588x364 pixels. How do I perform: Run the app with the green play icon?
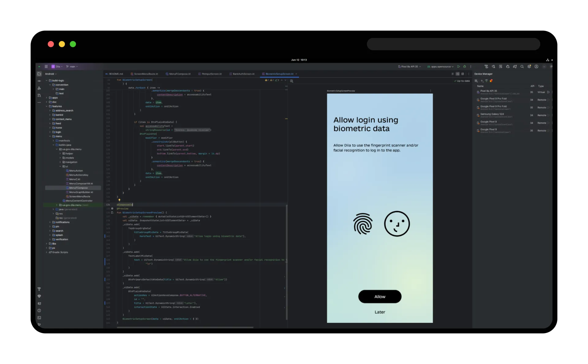[x=458, y=66]
